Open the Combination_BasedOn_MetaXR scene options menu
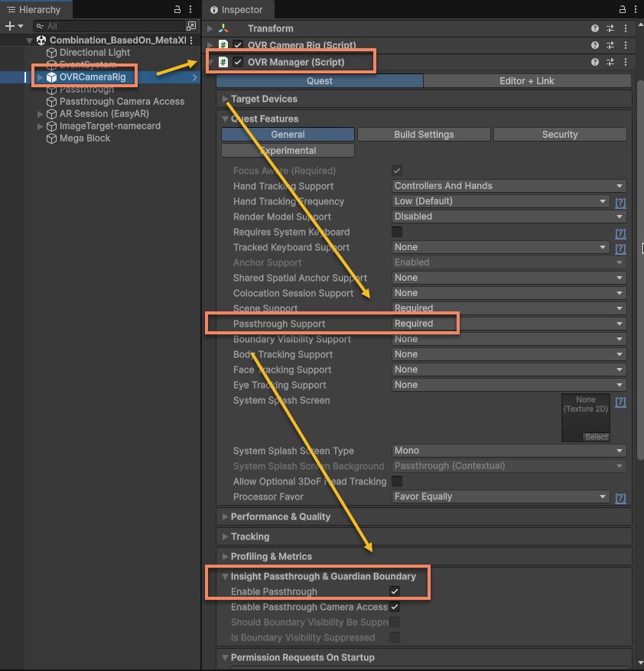Viewport: 644px width, 671px height. pyautogui.click(x=191, y=41)
